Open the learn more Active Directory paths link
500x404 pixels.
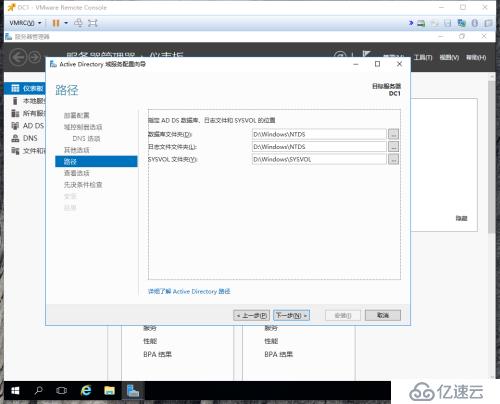point(189,291)
